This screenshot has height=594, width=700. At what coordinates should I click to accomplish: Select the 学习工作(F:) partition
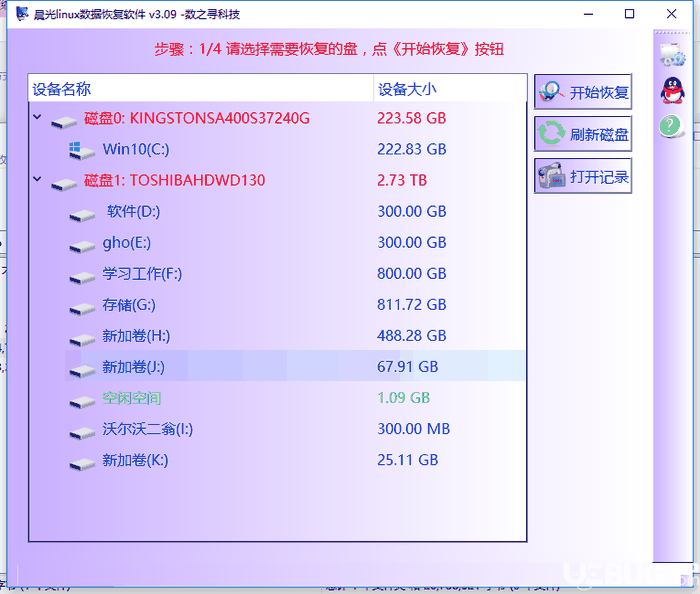coord(142,274)
